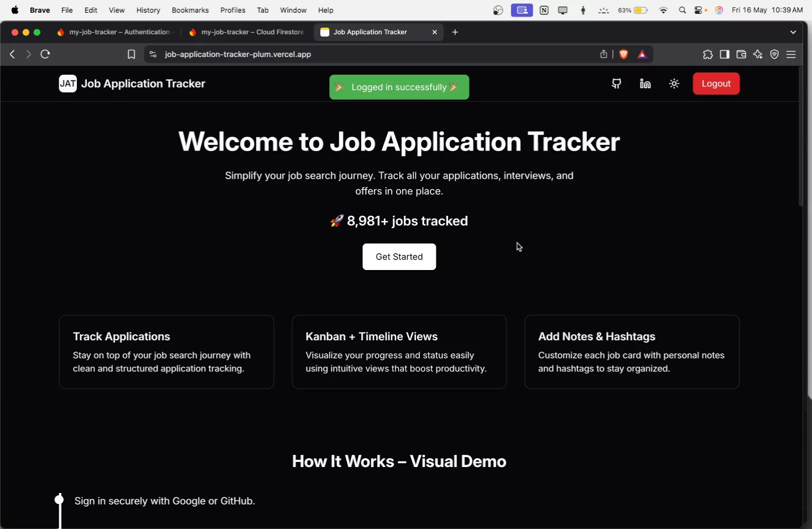Click the highlighted screen recording menu bar icon
Viewport: 812px width, 529px height.
pos(522,10)
